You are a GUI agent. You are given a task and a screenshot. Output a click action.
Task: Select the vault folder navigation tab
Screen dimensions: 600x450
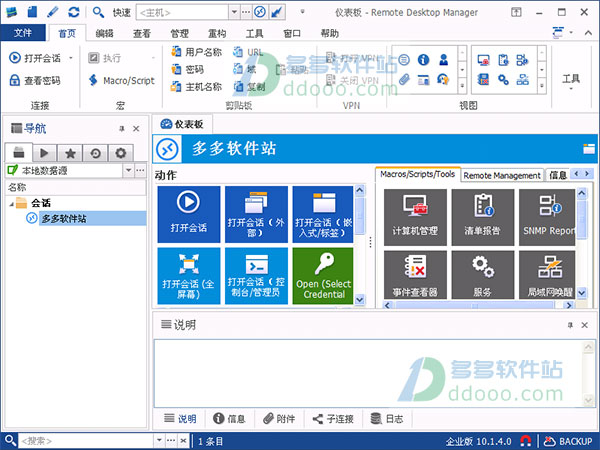pyautogui.click(x=19, y=153)
